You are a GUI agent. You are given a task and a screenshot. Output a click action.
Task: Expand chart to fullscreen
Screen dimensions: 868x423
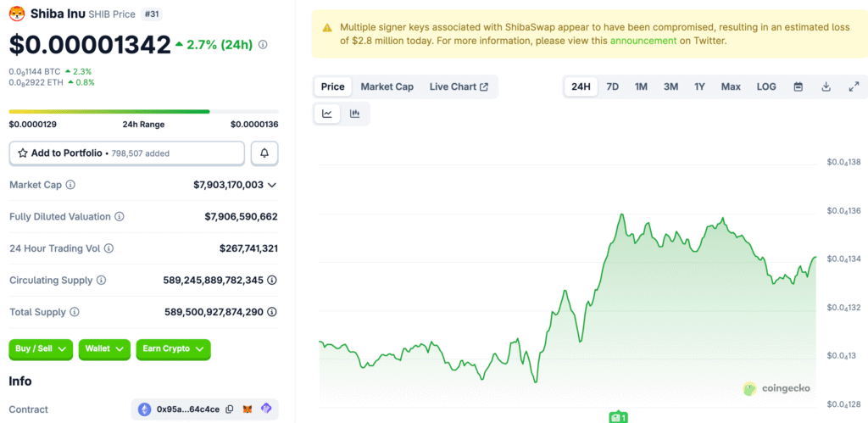click(x=854, y=87)
